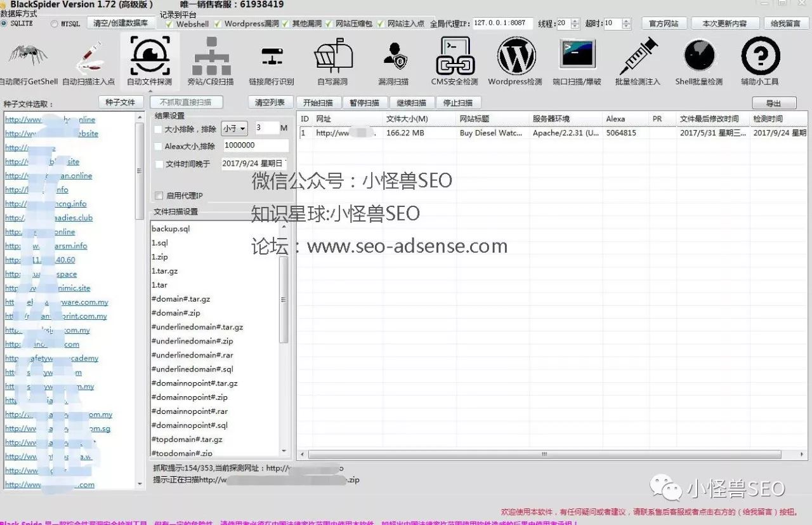Click the Alexa size field showing 1000000
The width and height of the screenshot is (812, 525).
255,146
